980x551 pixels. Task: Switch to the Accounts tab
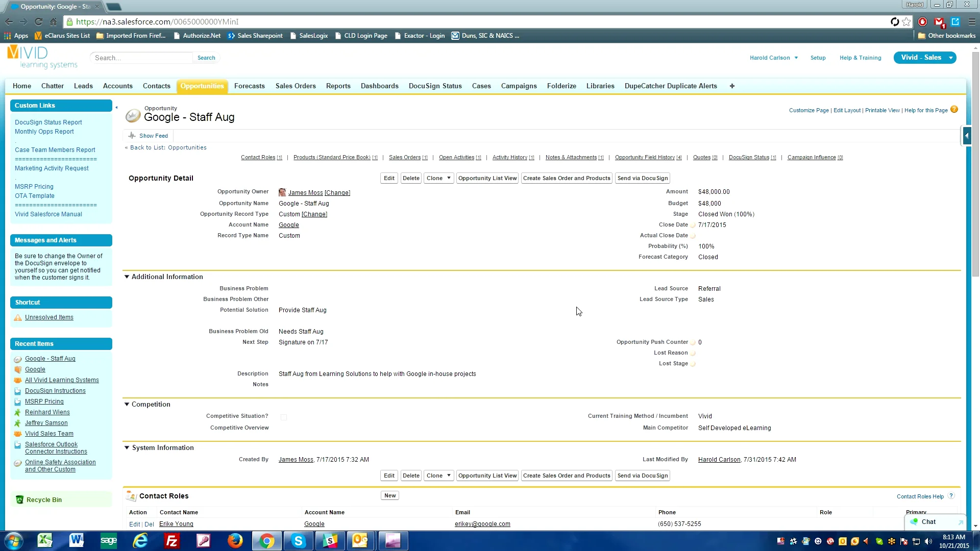pyautogui.click(x=117, y=86)
